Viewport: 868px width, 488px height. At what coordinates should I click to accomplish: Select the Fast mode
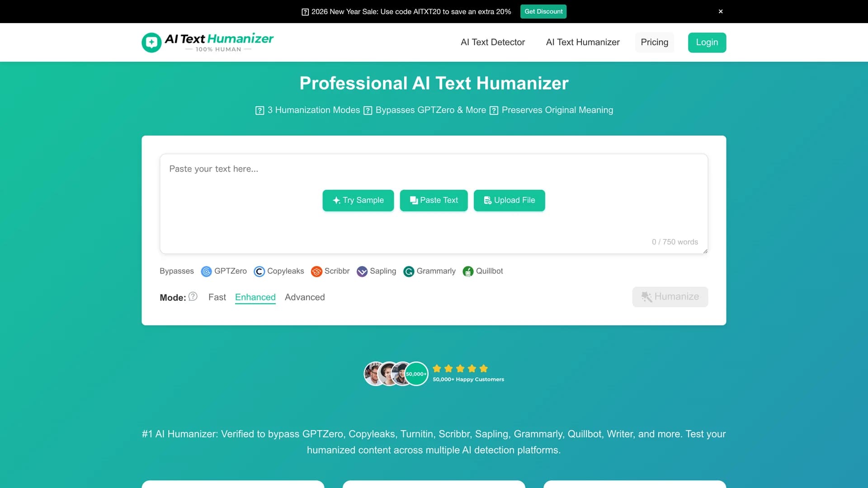(217, 297)
